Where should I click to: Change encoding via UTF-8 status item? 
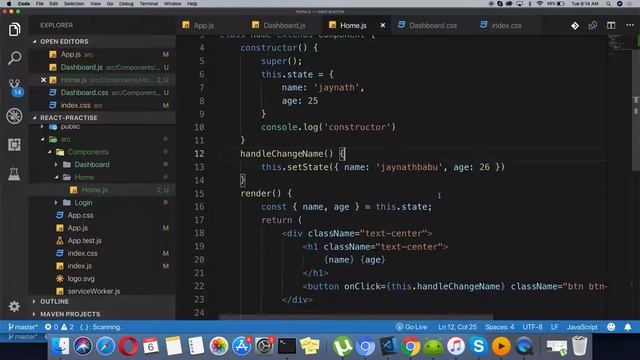532,327
